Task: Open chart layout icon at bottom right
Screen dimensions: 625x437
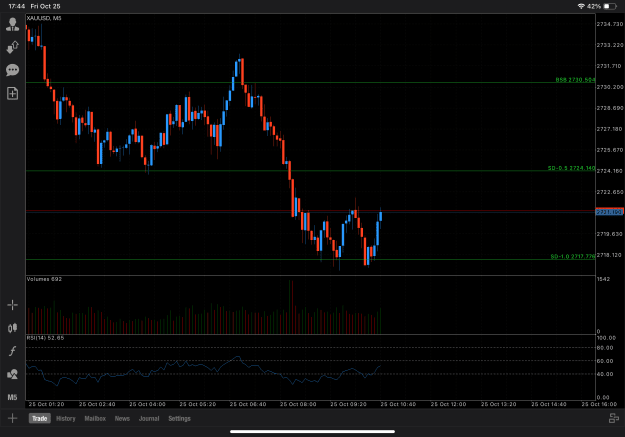Action: 614,418
